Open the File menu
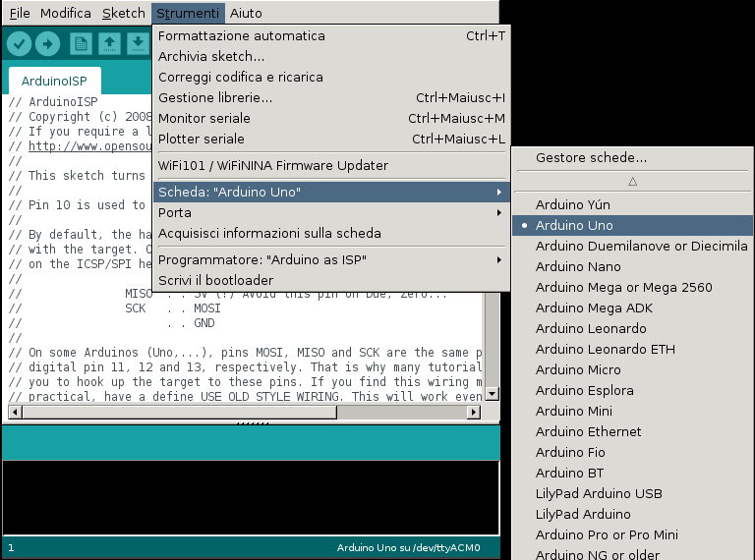The width and height of the screenshot is (755, 560). point(20,13)
